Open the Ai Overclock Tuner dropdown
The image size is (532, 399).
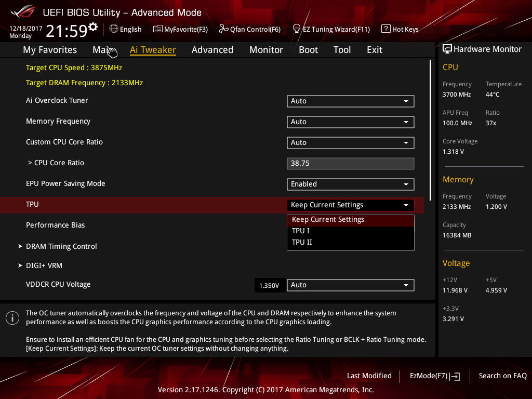coord(351,101)
